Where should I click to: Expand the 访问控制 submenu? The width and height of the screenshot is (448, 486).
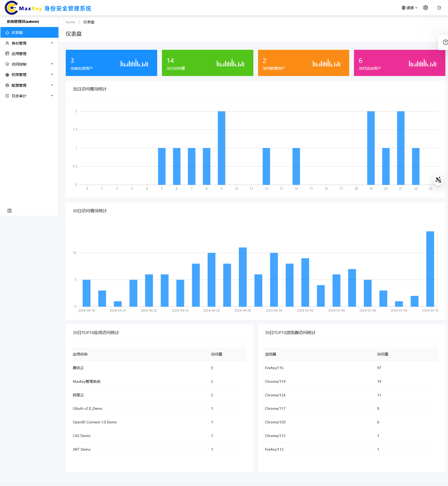(x=52, y=64)
